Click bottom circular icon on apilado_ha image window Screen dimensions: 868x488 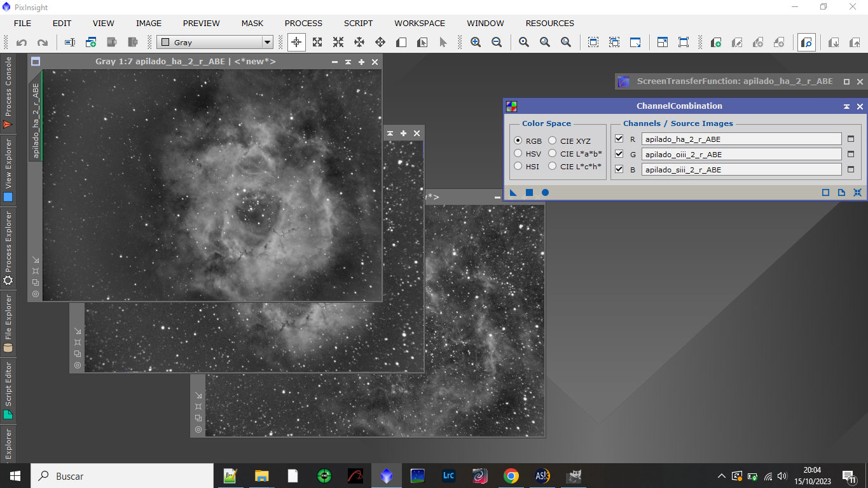36,294
